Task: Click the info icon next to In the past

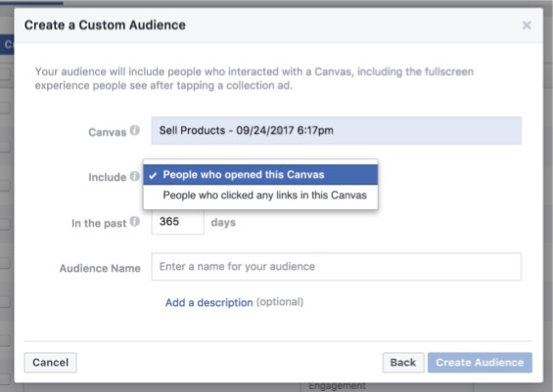Action: [x=135, y=222]
